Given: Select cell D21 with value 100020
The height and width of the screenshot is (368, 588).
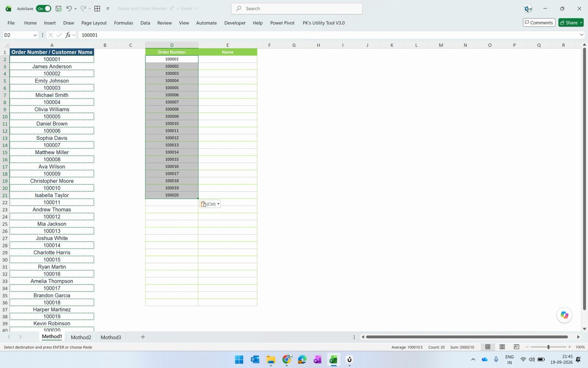Looking at the screenshot, I should pyautogui.click(x=172, y=195).
